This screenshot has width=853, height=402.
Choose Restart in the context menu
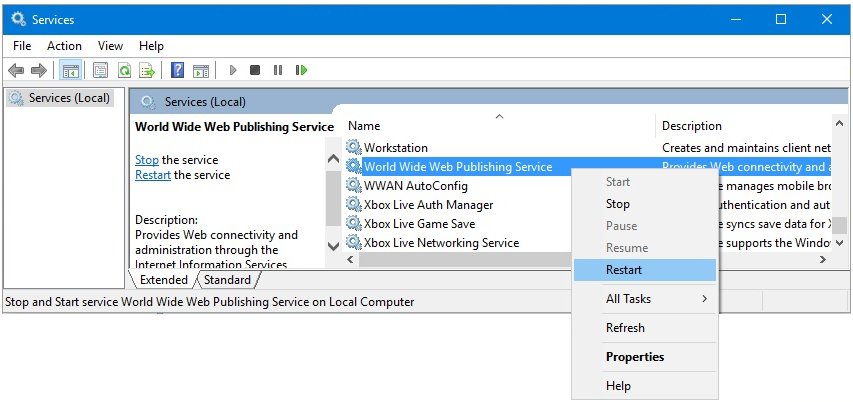645,270
